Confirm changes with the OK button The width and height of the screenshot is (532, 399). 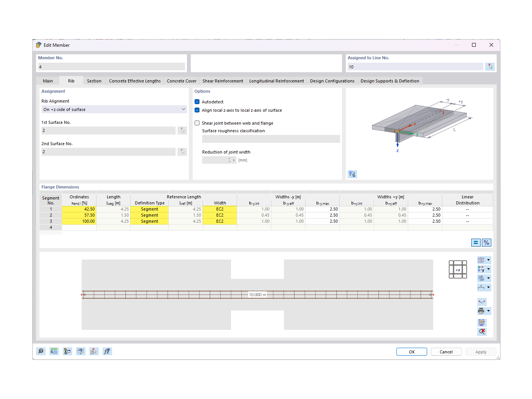click(412, 351)
